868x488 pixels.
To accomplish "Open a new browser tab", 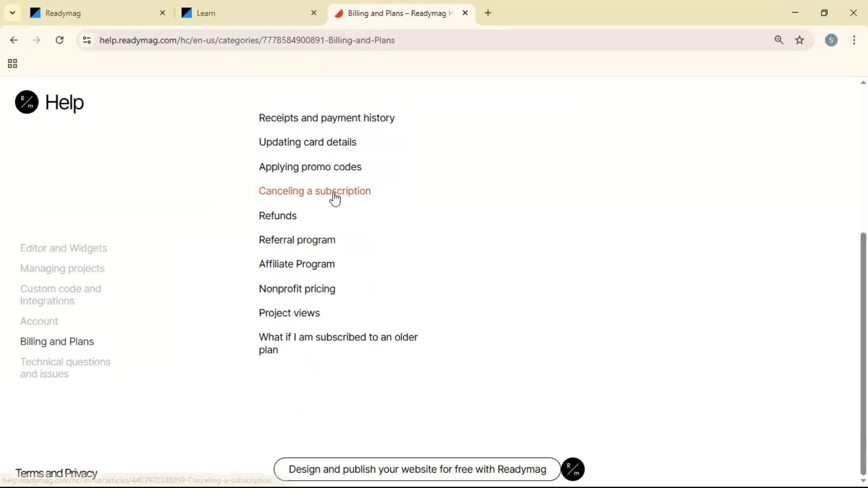I will [x=488, y=13].
